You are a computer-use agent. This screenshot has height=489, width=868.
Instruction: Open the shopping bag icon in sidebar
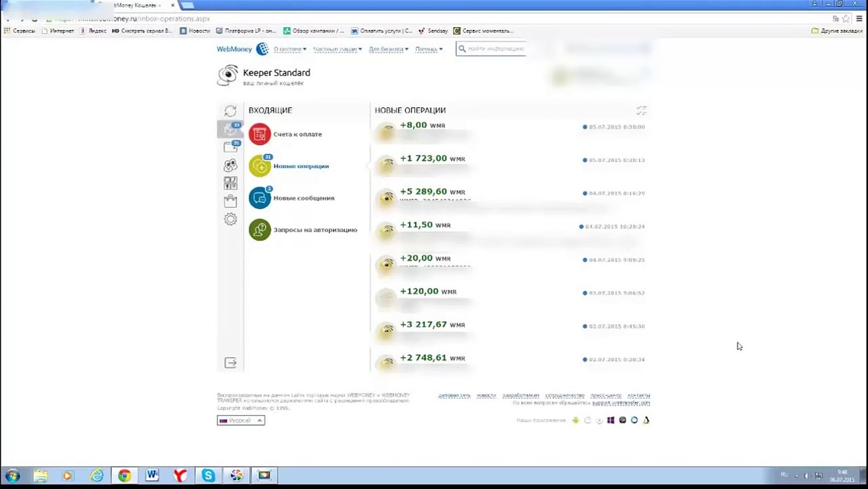tap(230, 201)
